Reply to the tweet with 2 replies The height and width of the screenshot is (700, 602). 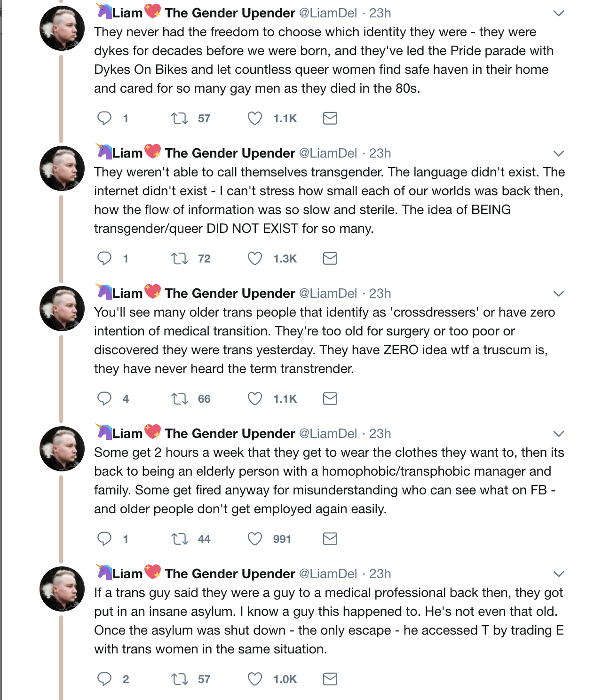tap(104, 679)
